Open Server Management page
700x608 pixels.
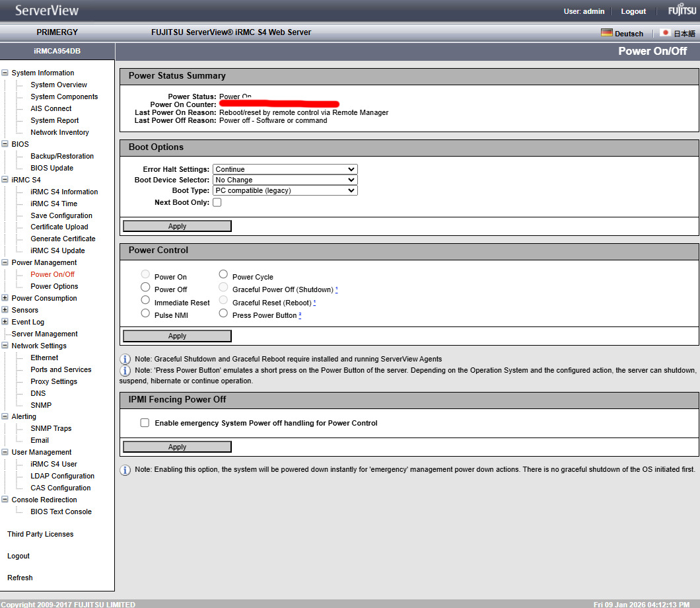(x=45, y=334)
